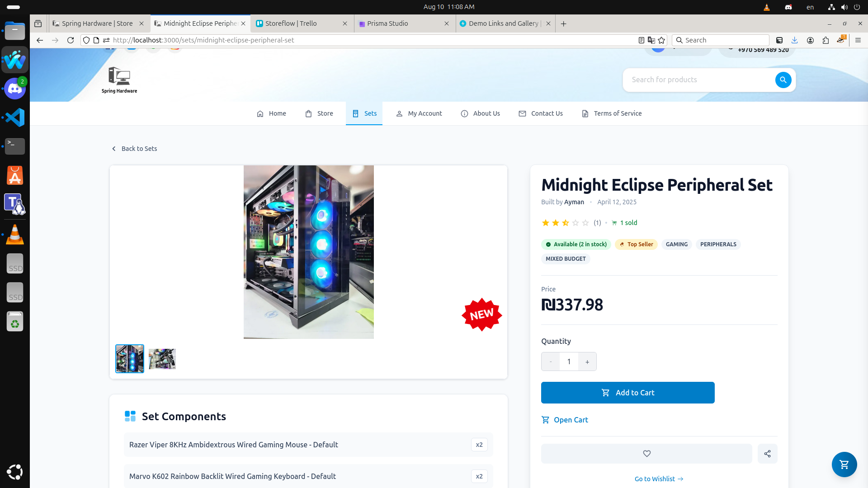
Task: Bookmark this page with the star icon
Action: pyautogui.click(x=662, y=40)
